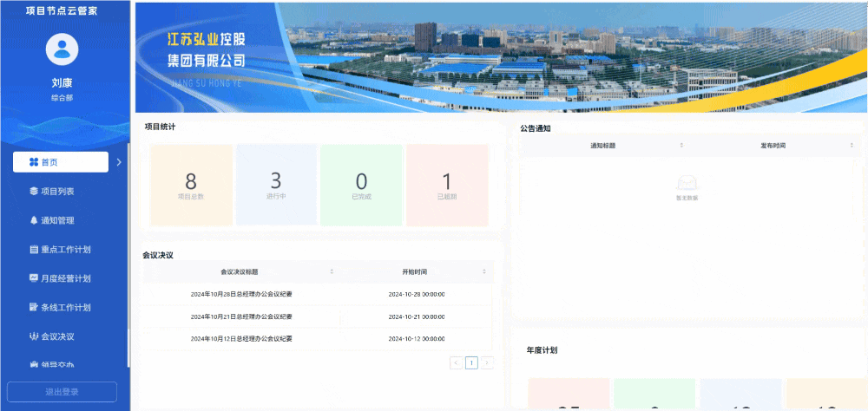Sort by 会议决议标题 column arrows
The height and width of the screenshot is (411, 868).
click(332, 271)
